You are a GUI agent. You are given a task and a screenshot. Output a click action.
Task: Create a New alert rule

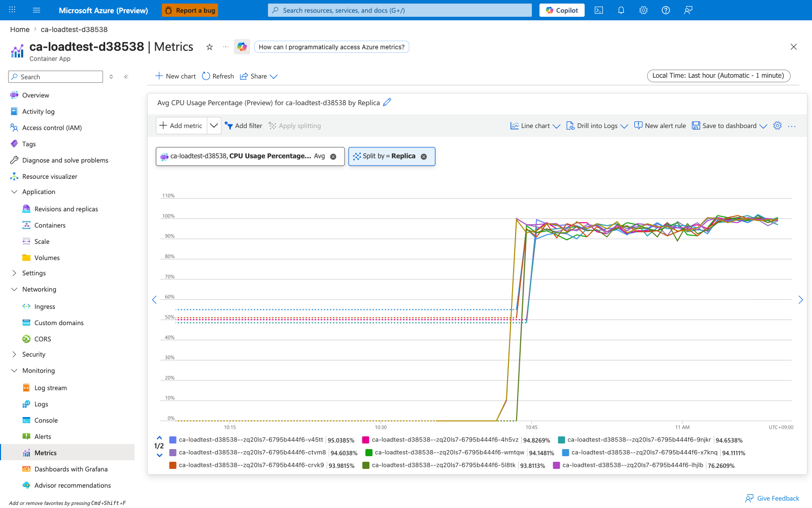(660, 126)
